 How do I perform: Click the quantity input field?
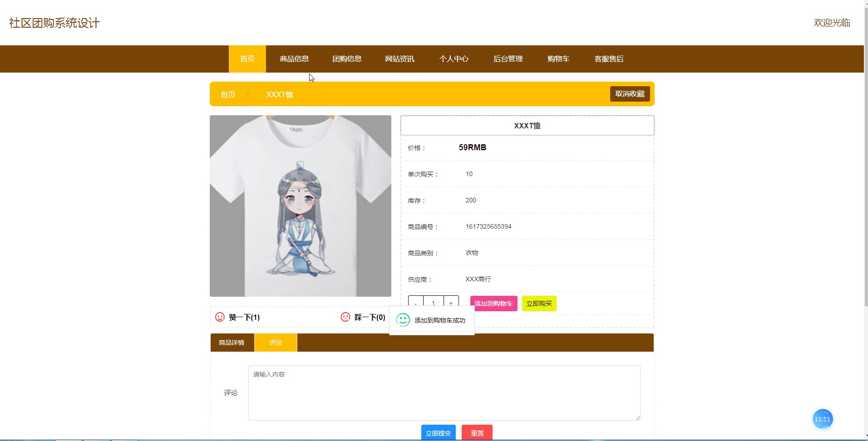point(433,302)
